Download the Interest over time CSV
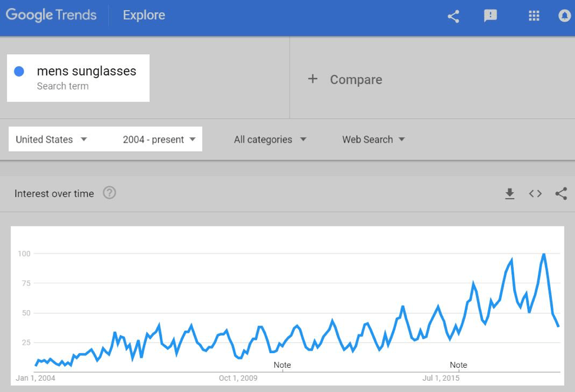Image resolution: width=575 pixels, height=392 pixels. (510, 193)
